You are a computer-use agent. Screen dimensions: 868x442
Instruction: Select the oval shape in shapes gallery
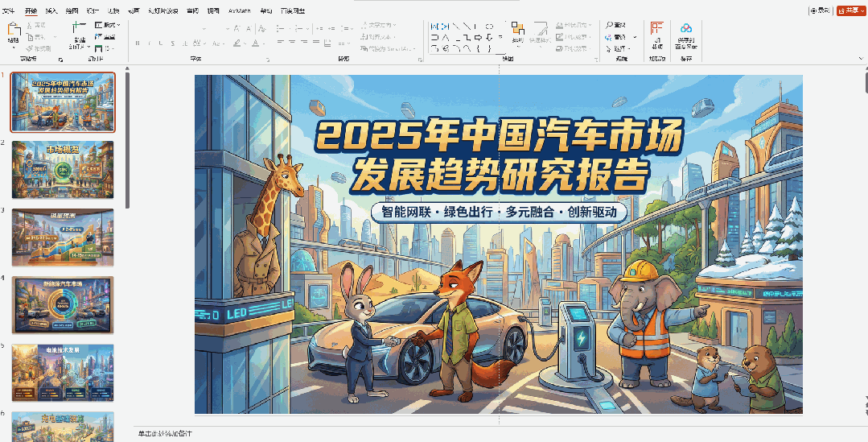(x=489, y=26)
